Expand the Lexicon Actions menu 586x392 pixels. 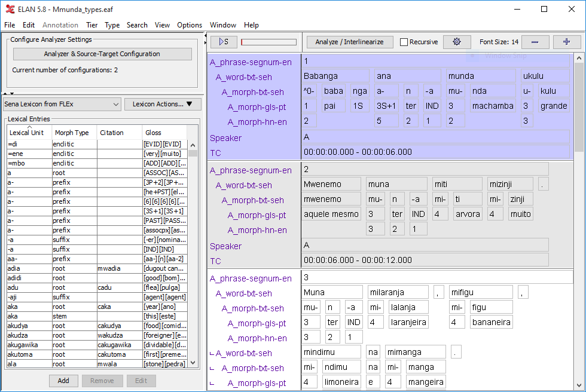(163, 104)
